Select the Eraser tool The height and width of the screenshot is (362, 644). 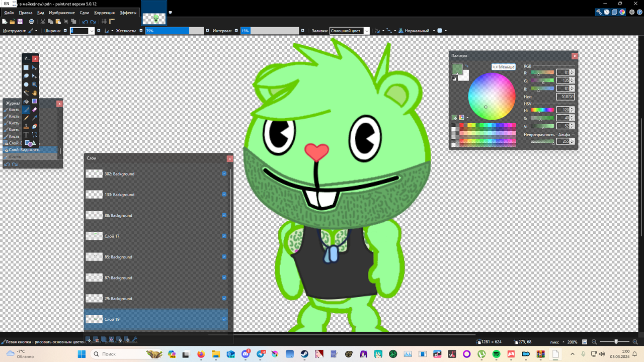click(x=35, y=110)
